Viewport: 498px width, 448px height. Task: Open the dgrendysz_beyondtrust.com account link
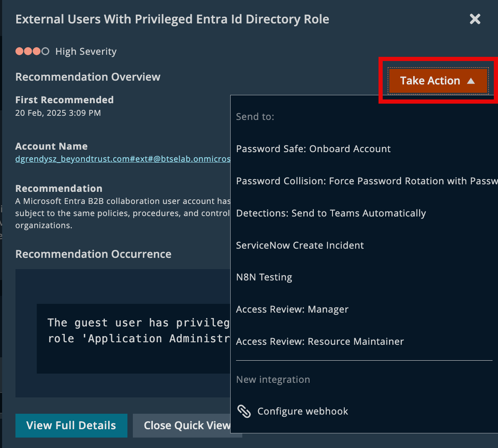point(123,158)
